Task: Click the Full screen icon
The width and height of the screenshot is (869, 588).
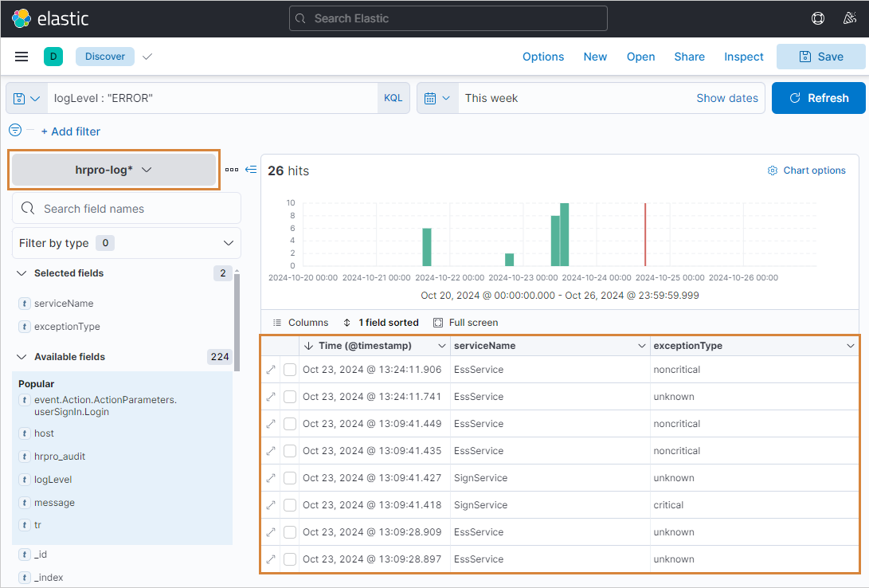Action: tap(438, 323)
